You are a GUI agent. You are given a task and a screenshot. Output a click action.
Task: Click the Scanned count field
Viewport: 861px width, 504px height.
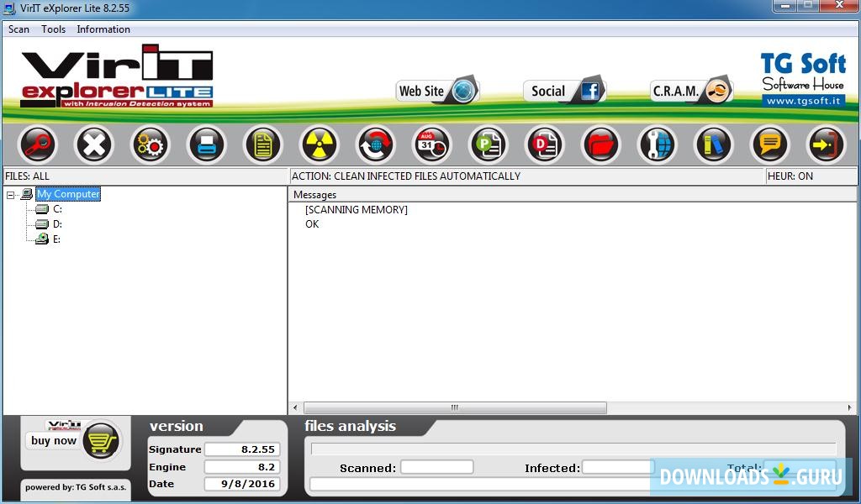click(x=436, y=467)
